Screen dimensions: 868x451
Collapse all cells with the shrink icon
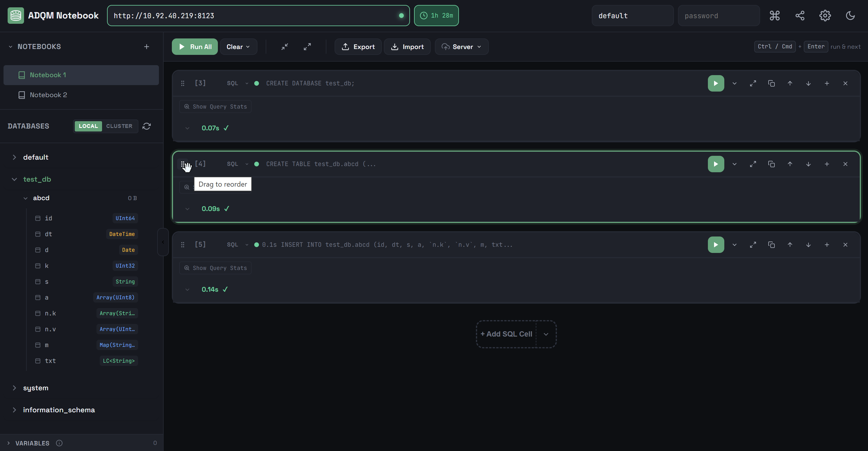point(285,47)
